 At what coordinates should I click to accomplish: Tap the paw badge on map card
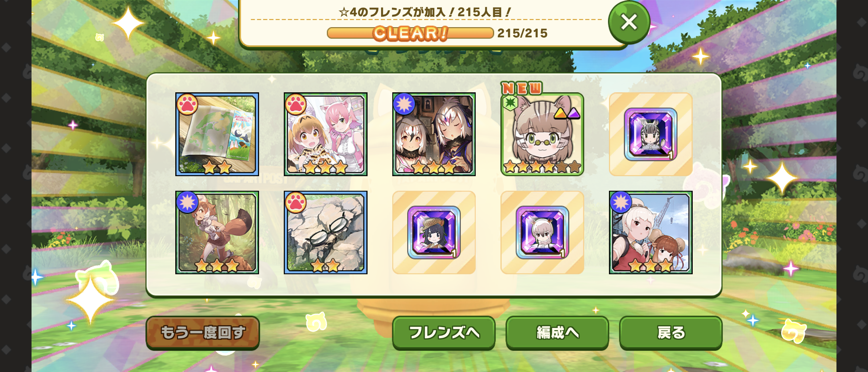[x=187, y=104]
